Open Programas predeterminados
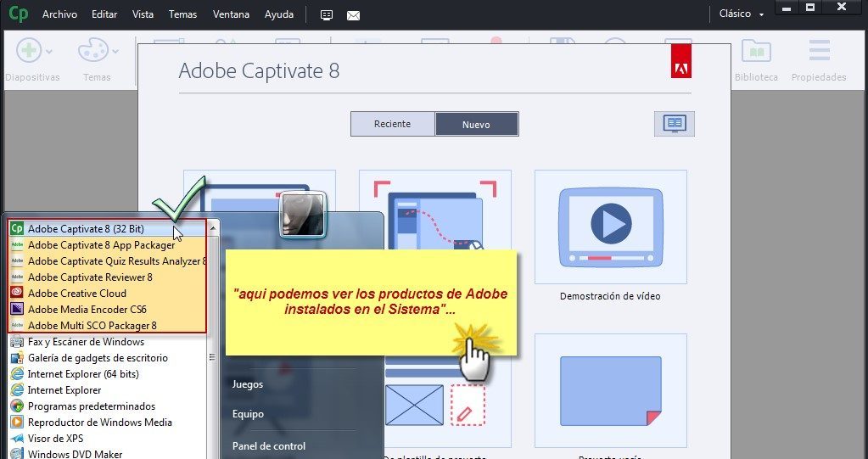This screenshot has height=459, width=868. tap(108, 406)
